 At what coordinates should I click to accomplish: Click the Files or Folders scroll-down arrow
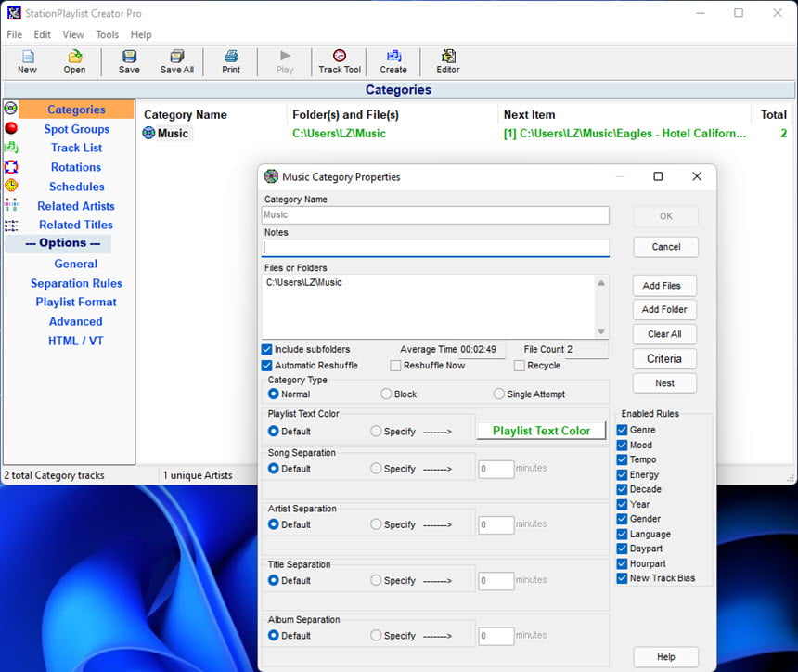601,331
